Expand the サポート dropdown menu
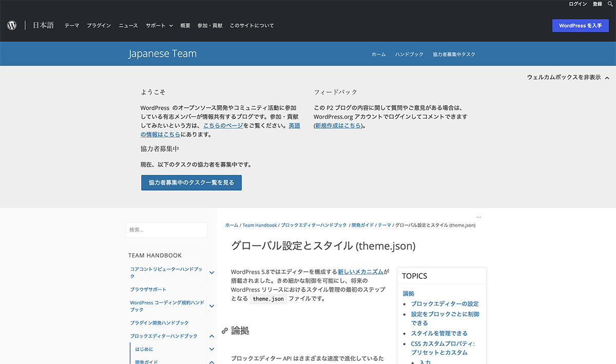This screenshot has width=616, height=364. pos(159,26)
